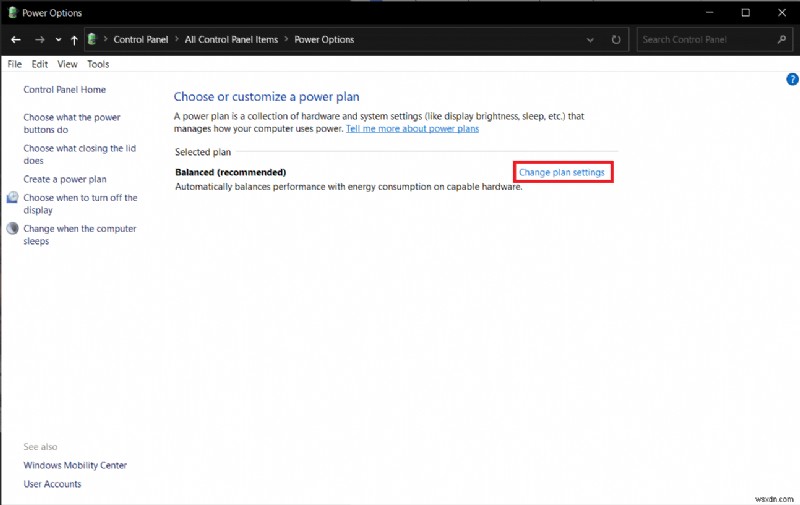Screen dimensions: 800x505
Task: Click the Power Options title bar icon
Action: pos(13,13)
